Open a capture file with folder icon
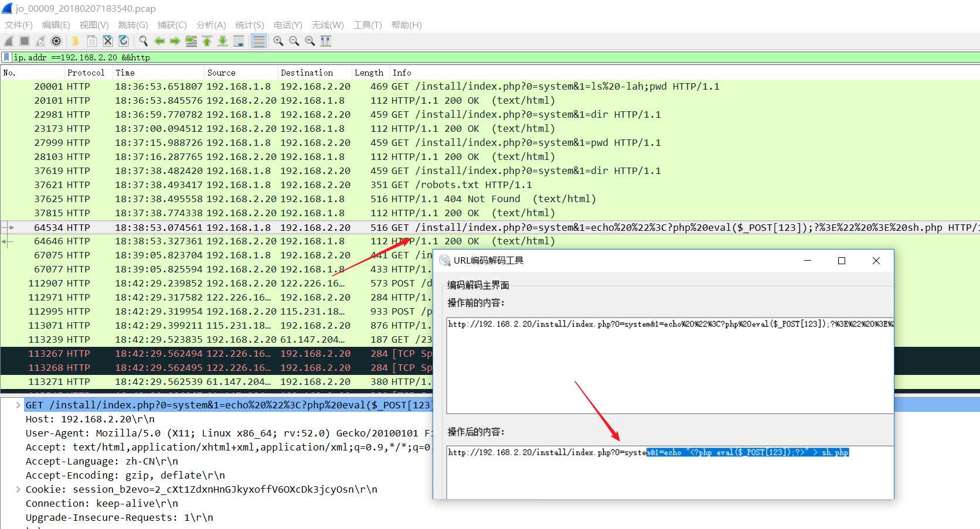 point(76,41)
